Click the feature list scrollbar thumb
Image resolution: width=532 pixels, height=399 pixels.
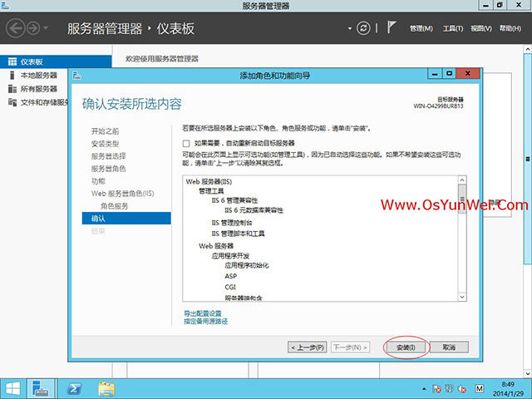click(462, 199)
